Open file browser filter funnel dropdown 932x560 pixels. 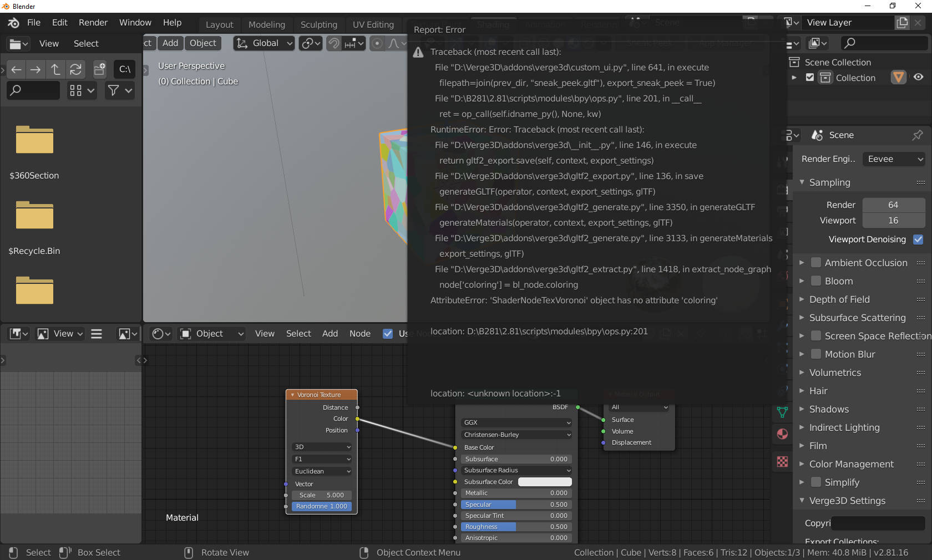click(120, 90)
